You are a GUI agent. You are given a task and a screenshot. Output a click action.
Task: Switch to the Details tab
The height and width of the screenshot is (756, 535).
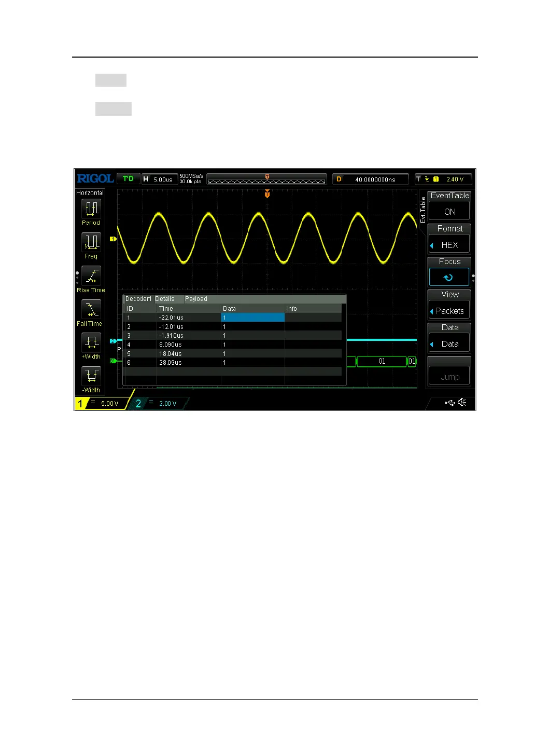(x=165, y=299)
